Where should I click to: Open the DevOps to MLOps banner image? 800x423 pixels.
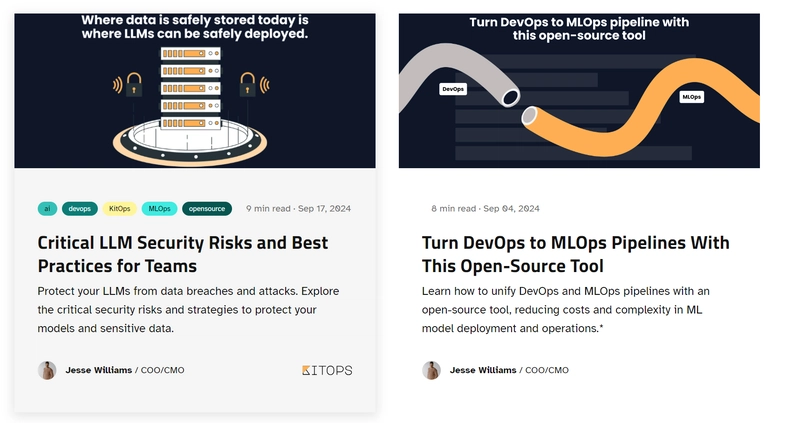578,90
